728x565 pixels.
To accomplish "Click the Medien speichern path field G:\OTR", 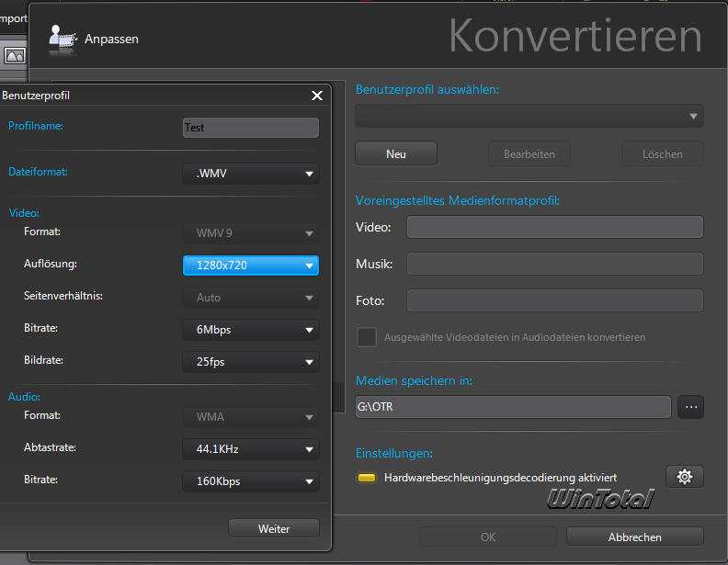I will [x=513, y=407].
